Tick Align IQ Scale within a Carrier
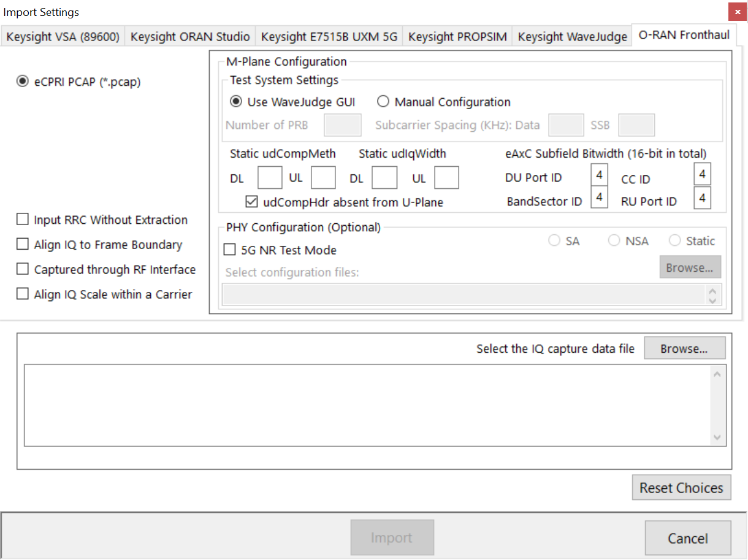748x560 pixels. click(x=23, y=294)
